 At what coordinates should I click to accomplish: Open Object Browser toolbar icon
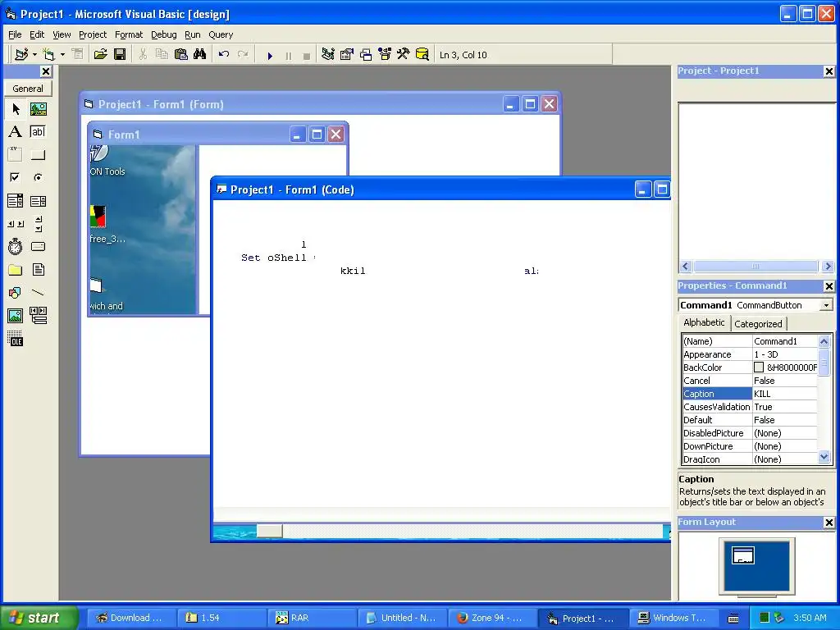[385, 55]
